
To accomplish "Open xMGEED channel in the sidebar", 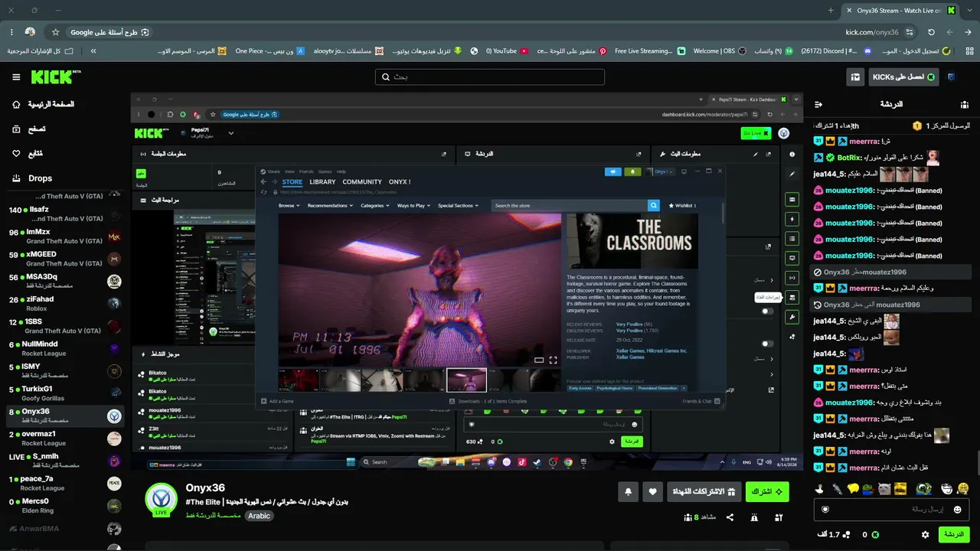I will (x=65, y=259).
